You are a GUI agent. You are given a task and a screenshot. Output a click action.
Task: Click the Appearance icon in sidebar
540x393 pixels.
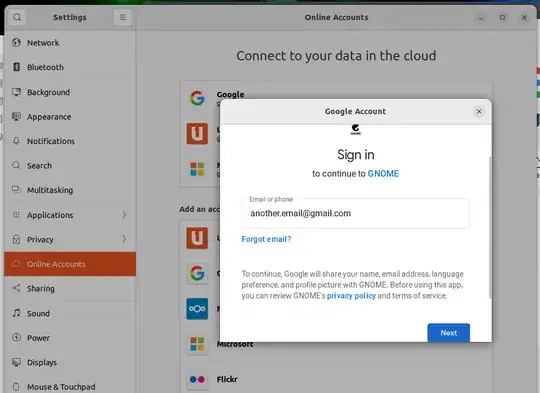pos(16,116)
